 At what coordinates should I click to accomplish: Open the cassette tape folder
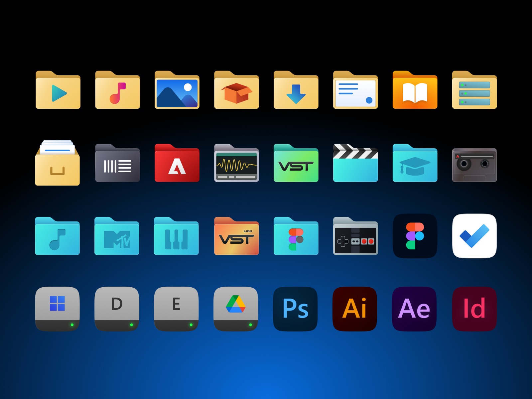(x=475, y=165)
